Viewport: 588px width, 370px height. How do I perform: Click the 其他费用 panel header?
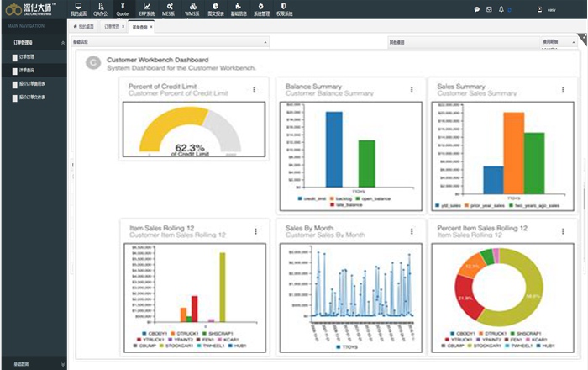point(463,42)
